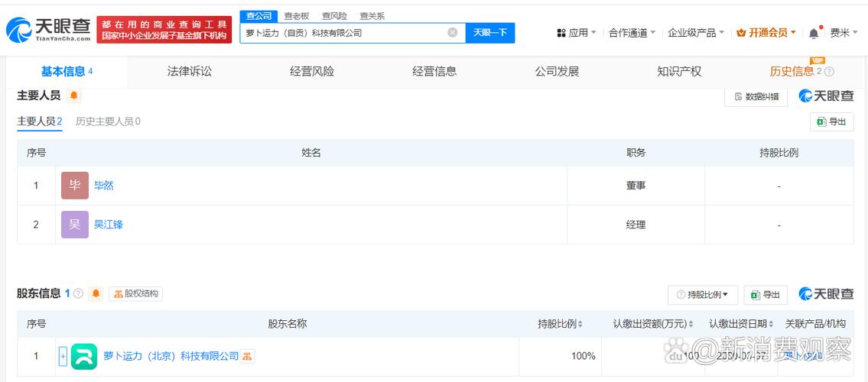Screen dimensions: 868x382
Task: Sort by 认缴出资日期 column arrows
Action: pyautogui.click(x=772, y=325)
